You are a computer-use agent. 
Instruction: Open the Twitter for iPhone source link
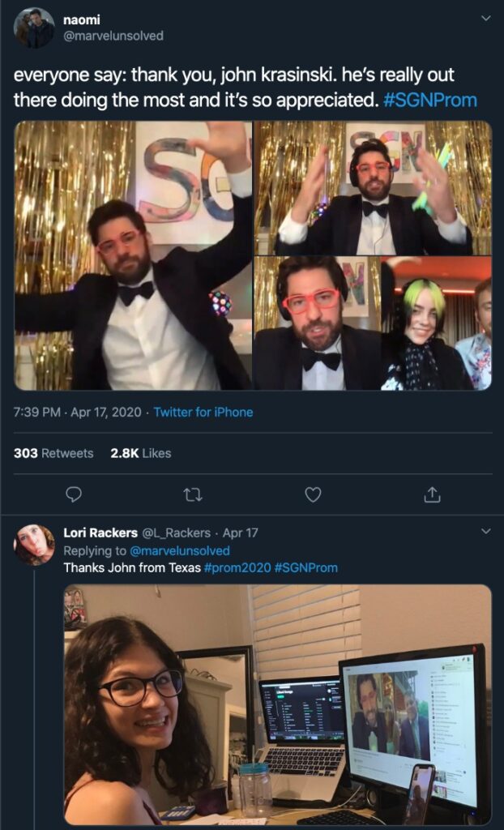(x=203, y=412)
